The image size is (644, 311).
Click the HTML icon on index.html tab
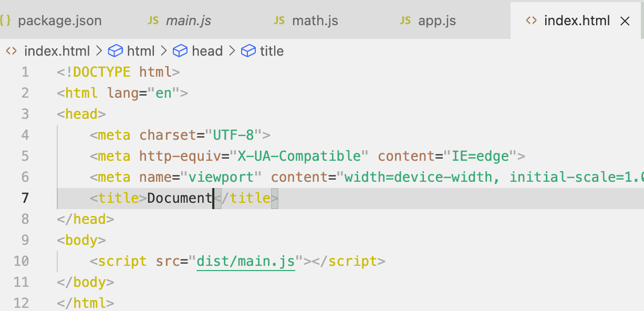tap(531, 20)
